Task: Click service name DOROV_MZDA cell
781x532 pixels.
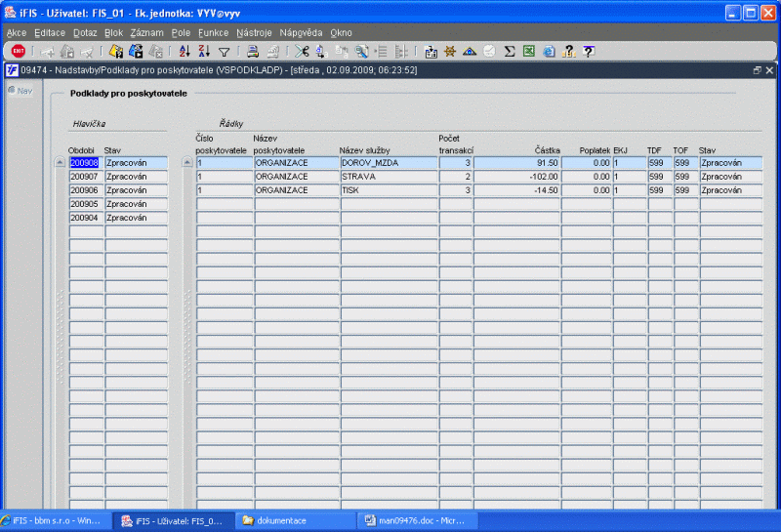Action: tap(389, 163)
